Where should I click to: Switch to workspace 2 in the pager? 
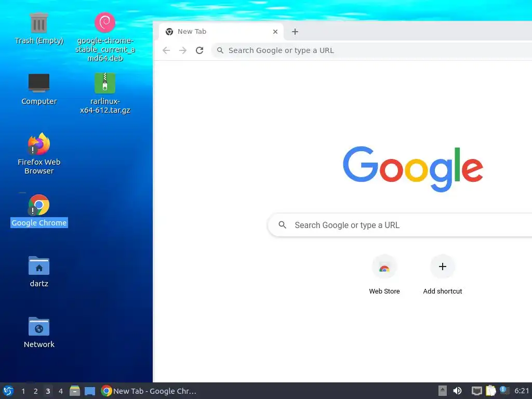(x=36, y=391)
